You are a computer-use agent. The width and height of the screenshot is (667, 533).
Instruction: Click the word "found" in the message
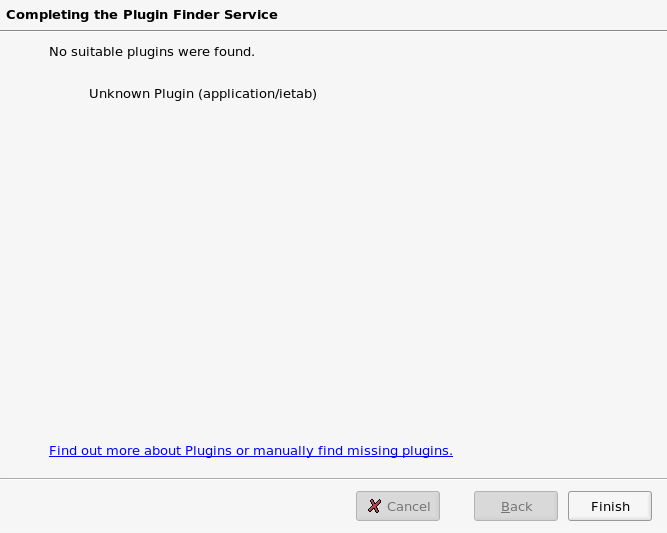[x=232, y=51]
